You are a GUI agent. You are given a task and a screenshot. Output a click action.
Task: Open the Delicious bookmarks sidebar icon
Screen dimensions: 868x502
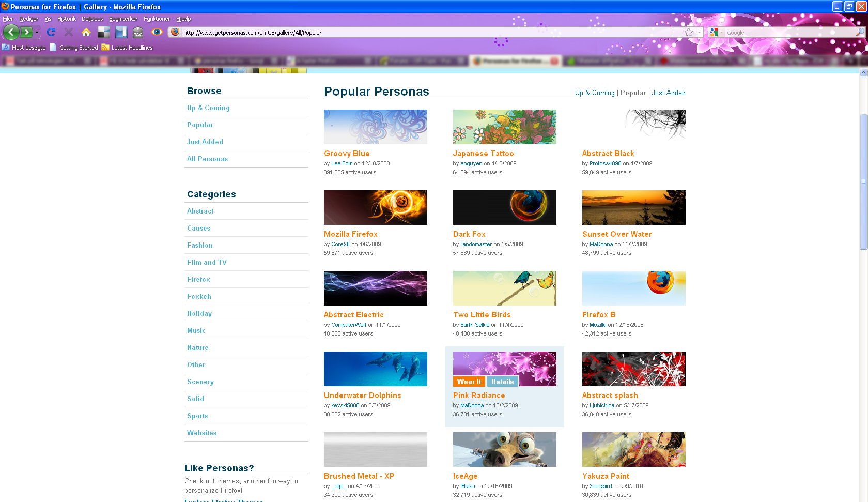point(121,32)
